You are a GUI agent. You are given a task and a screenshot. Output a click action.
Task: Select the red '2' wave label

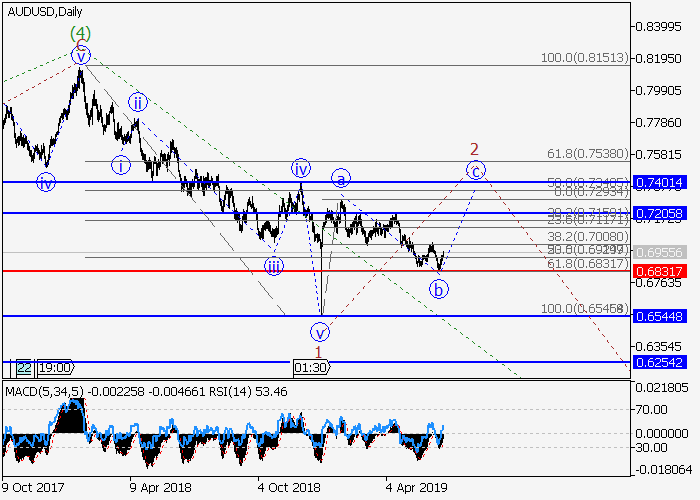pos(476,149)
